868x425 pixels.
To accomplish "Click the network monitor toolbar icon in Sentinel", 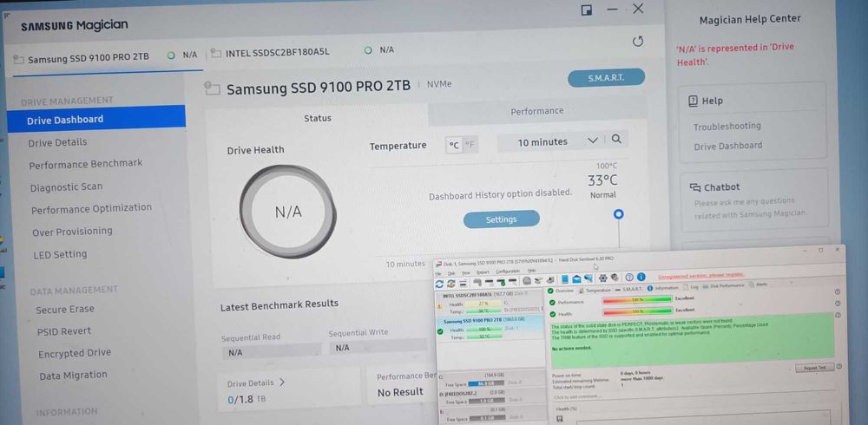I will (x=588, y=278).
